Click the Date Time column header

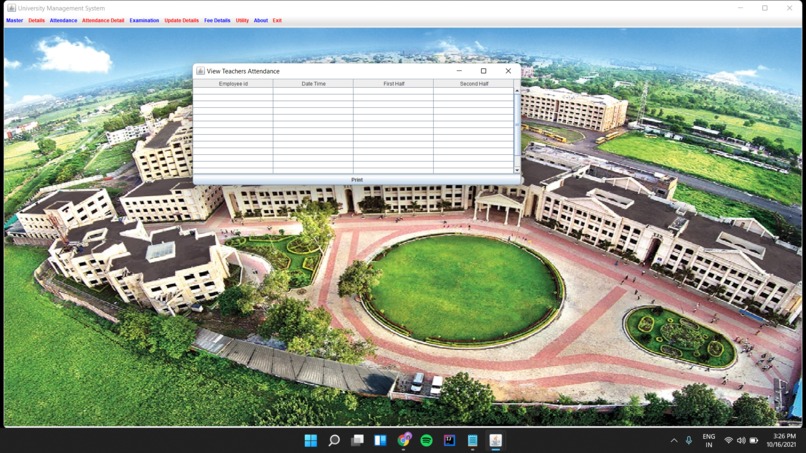click(x=313, y=83)
